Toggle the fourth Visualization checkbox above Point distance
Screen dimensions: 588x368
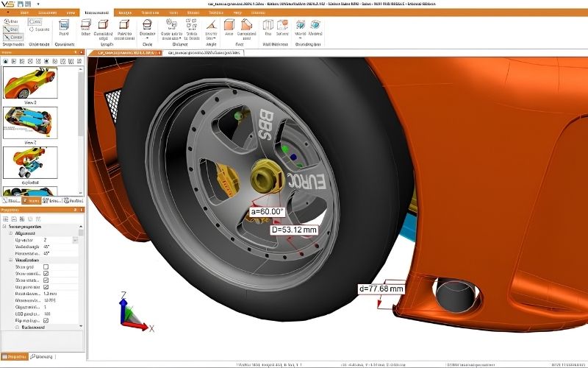[46, 287]
